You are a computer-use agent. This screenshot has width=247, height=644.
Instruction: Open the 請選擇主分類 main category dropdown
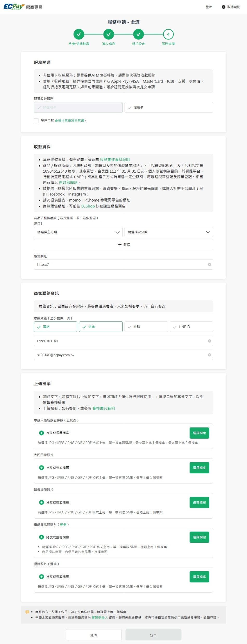coord(78,232)
